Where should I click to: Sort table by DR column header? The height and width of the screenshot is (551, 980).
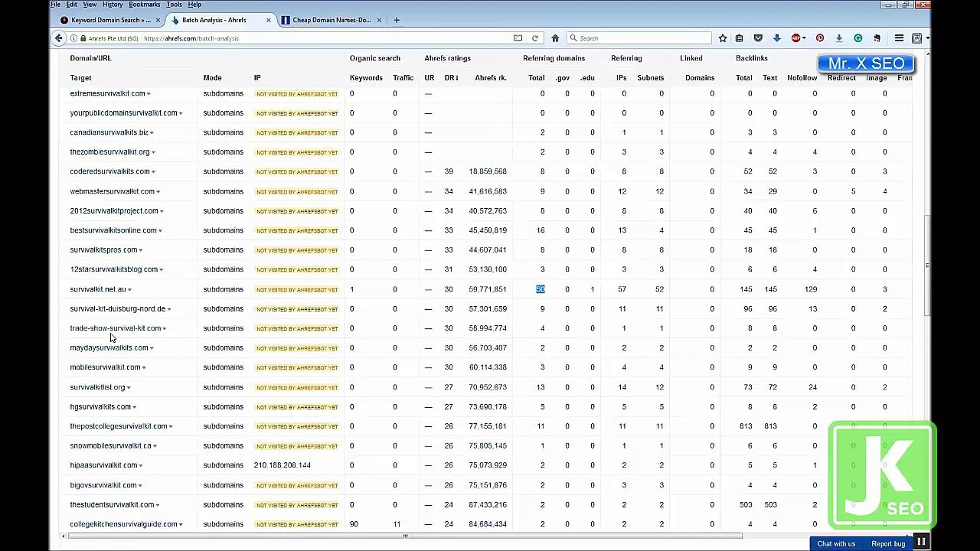point(451,78)
